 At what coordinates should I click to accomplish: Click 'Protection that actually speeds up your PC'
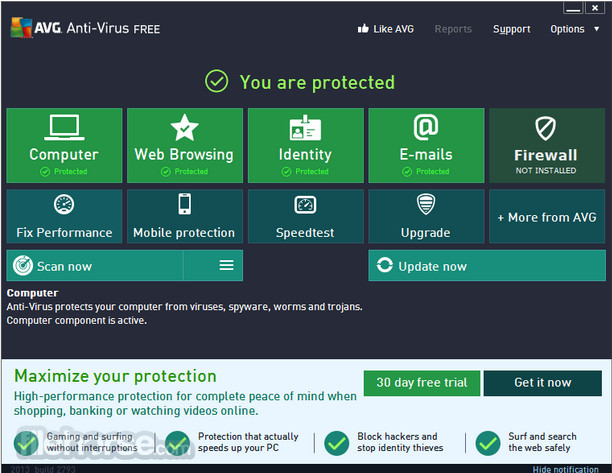(248, 442)
